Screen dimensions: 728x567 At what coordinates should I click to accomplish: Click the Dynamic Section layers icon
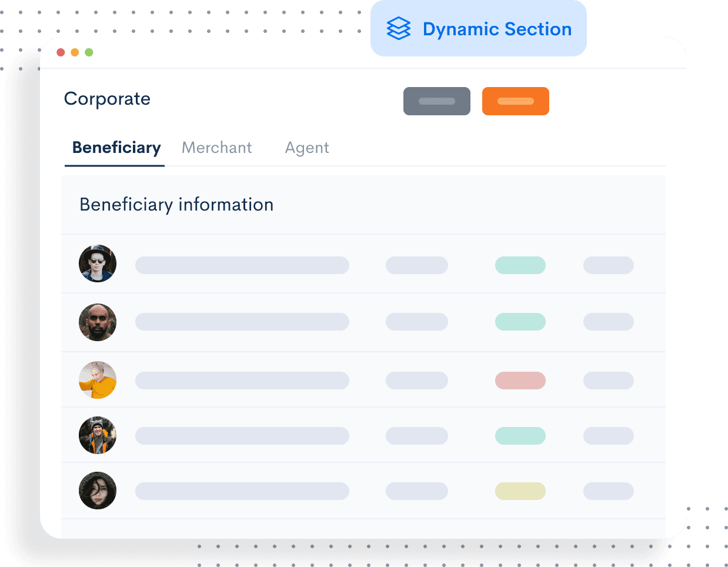(399, 28)
